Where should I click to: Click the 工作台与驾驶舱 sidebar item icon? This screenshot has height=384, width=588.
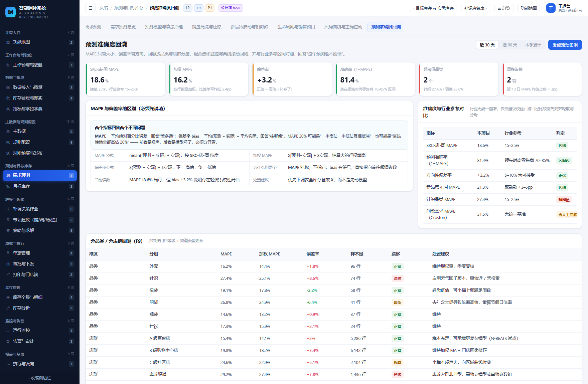pyautogui.click(x=8, y=65)
